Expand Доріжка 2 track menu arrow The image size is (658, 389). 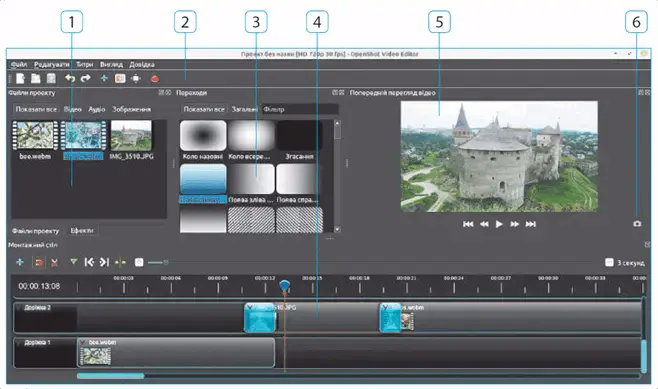(18, 308)
